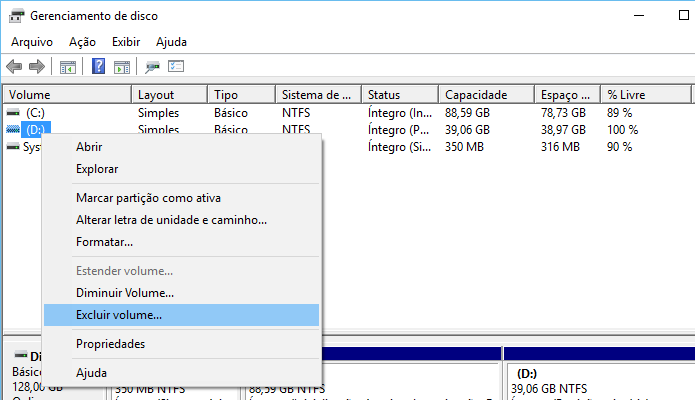
Task: Click the Back arrow toolbar icon
Action: coord(14,67)
